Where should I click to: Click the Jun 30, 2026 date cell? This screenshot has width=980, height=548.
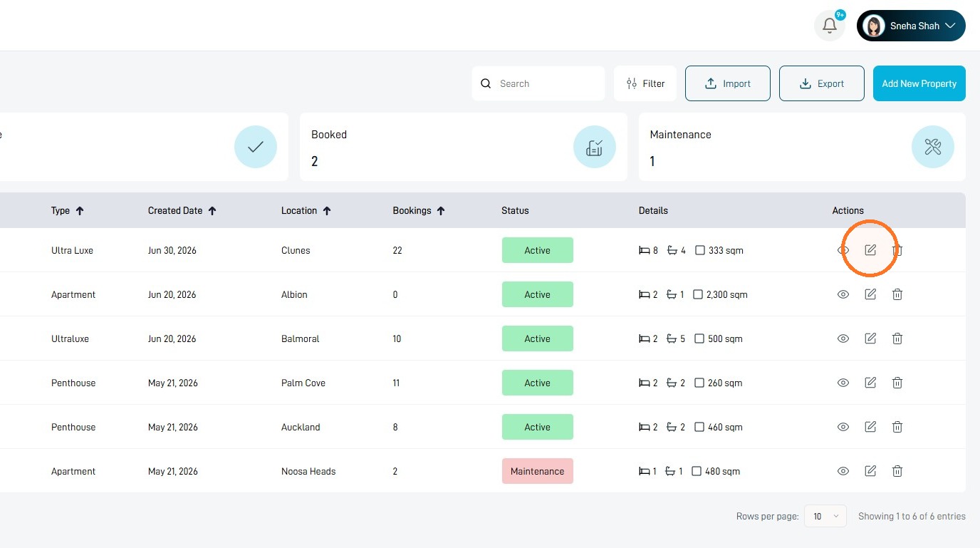172,250
